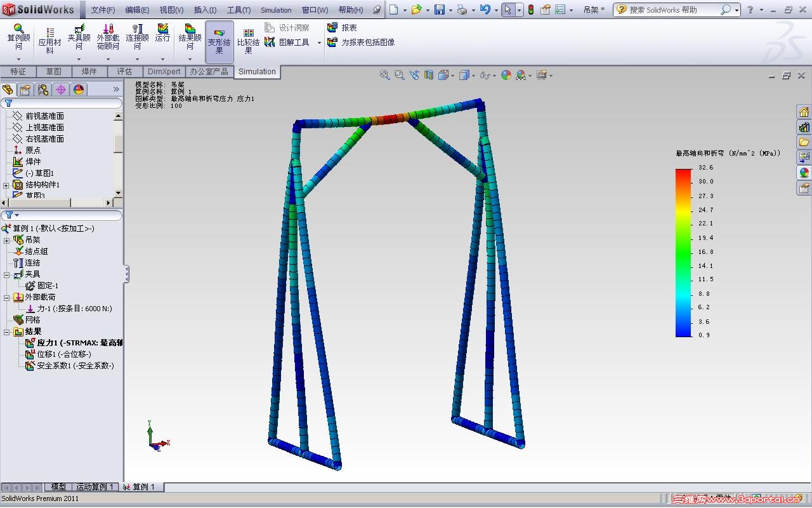Collapse the 结果 tree node
This screenshot has height=508, width=812.
point(6,331)
